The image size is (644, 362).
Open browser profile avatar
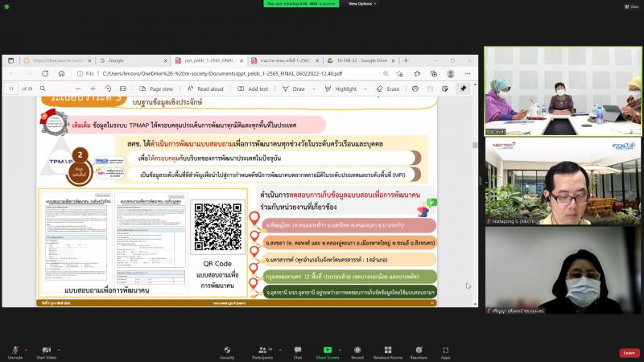451,74
